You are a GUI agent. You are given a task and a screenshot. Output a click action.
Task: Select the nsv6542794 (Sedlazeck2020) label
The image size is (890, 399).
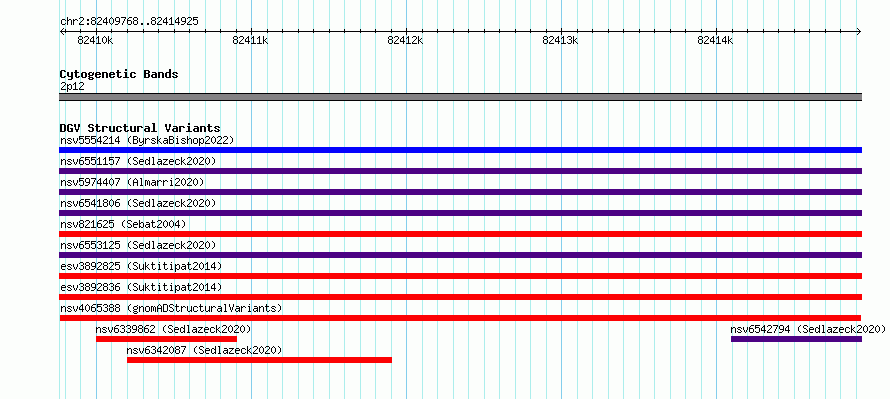coord(808,329)
